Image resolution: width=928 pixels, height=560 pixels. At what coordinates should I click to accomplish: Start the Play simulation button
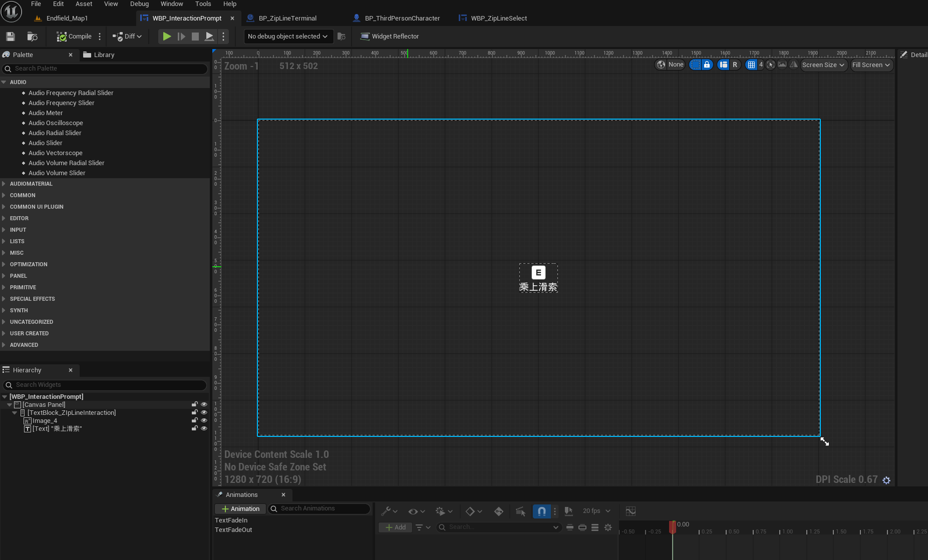tap(167, 37)
